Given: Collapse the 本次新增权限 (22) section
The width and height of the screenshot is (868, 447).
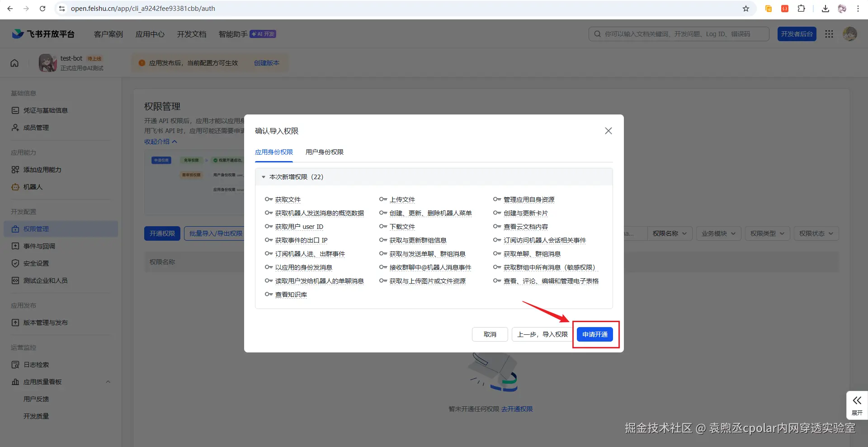Looking at the screenshot, I should tap(434, 177).
